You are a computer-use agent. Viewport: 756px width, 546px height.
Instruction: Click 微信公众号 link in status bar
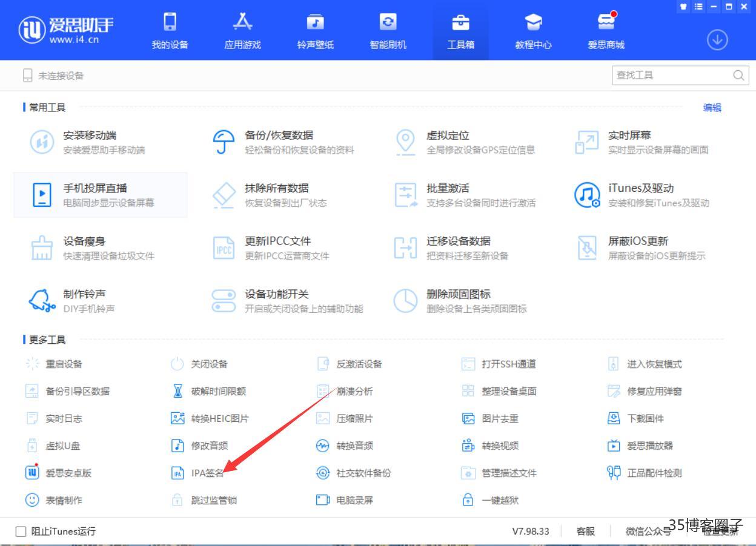tap(648, 531)
